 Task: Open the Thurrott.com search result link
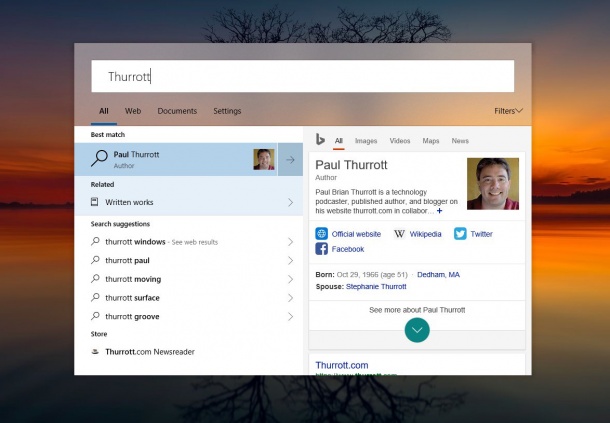click(342, 365)
